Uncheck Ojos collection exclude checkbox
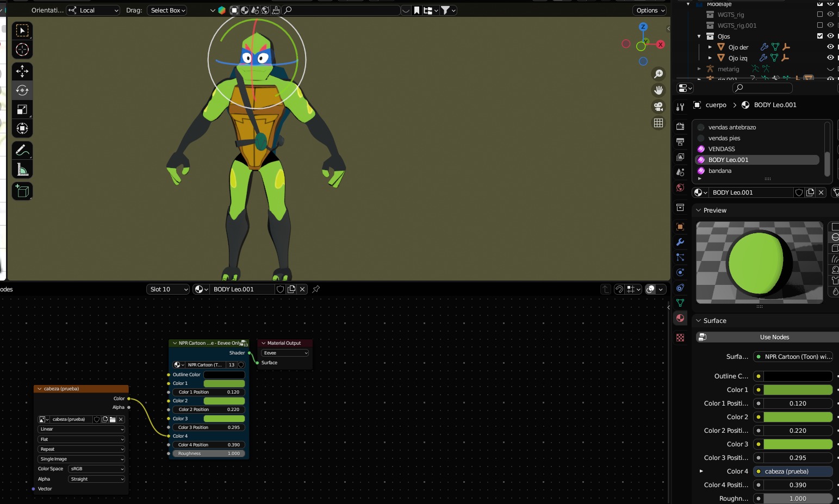Image resolution: width=839 pixels, height=504 pixels. [x=820, y=36]
